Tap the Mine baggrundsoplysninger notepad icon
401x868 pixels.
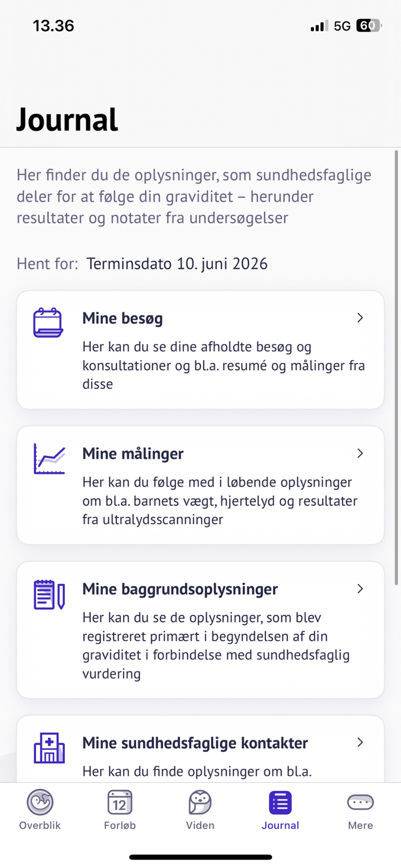pos(49,592)
